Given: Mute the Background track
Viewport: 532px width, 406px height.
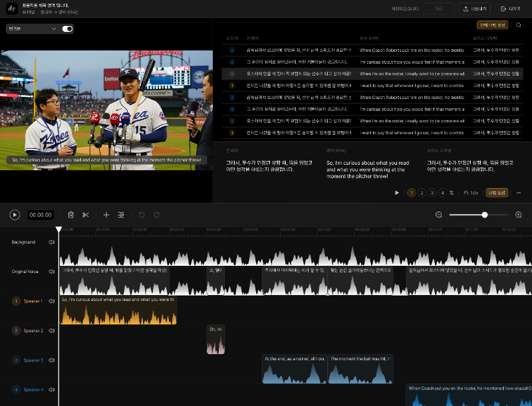Looking at the screenshot, I should coord(52,242).
